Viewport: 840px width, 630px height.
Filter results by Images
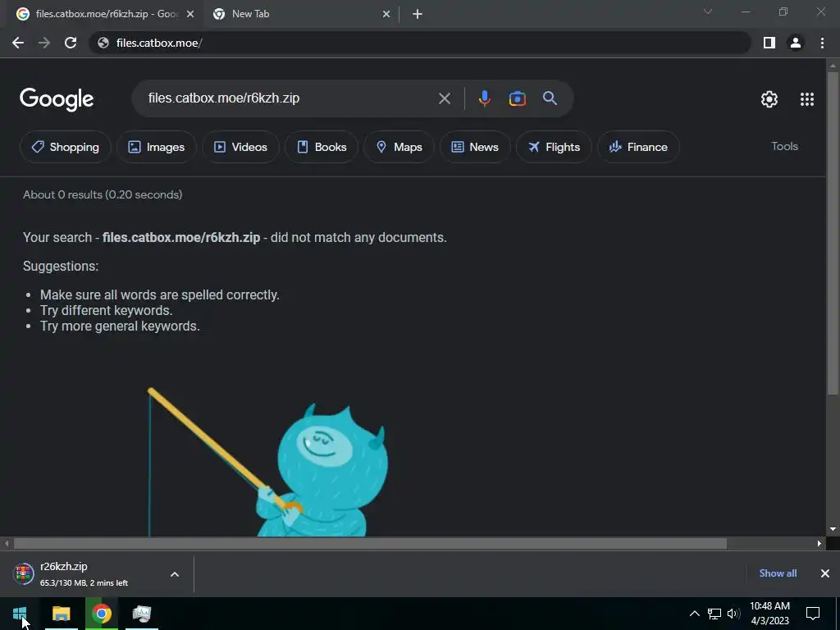(157, 147)
